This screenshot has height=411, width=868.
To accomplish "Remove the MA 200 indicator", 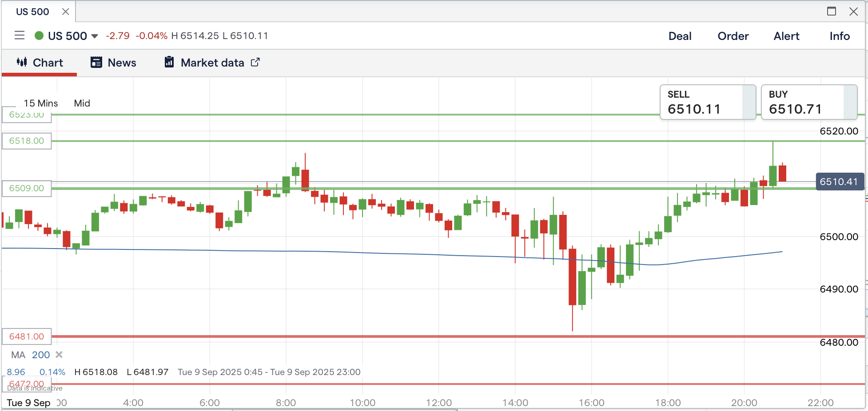I will point(59,355).
